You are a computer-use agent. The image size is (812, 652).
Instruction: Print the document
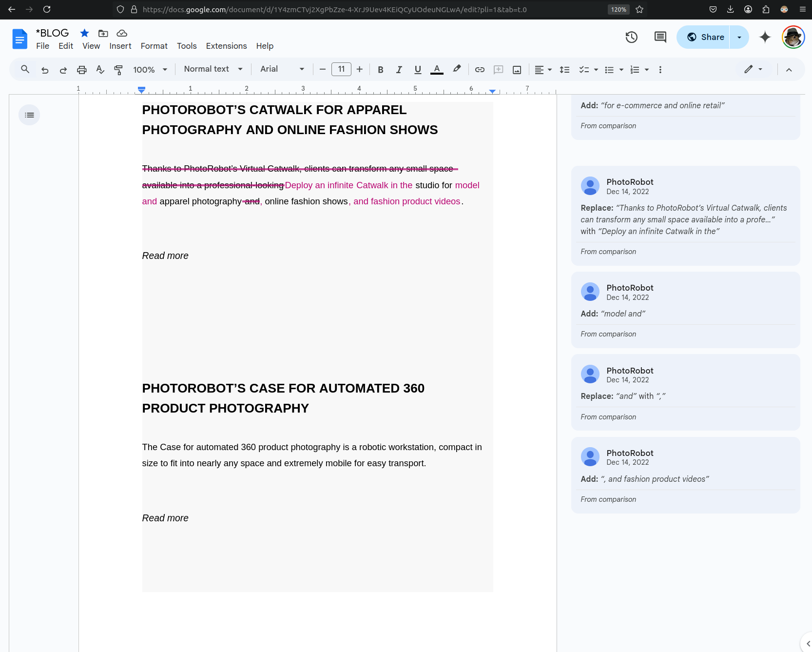coord(82,70)
